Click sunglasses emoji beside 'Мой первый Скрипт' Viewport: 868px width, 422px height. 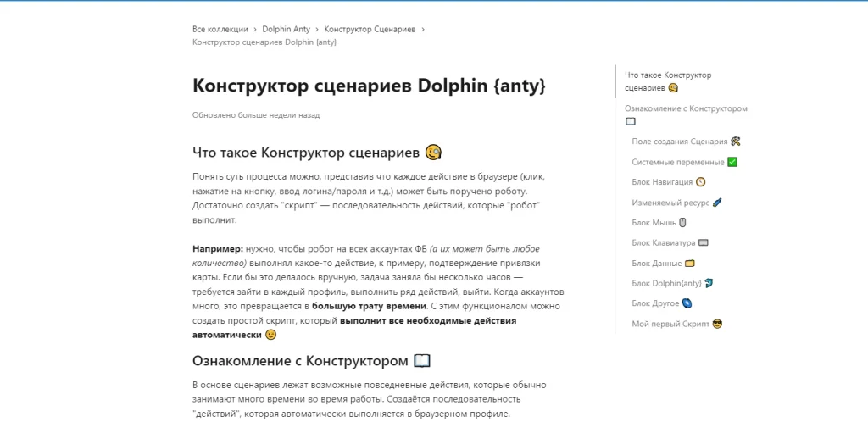click(717, 324)
